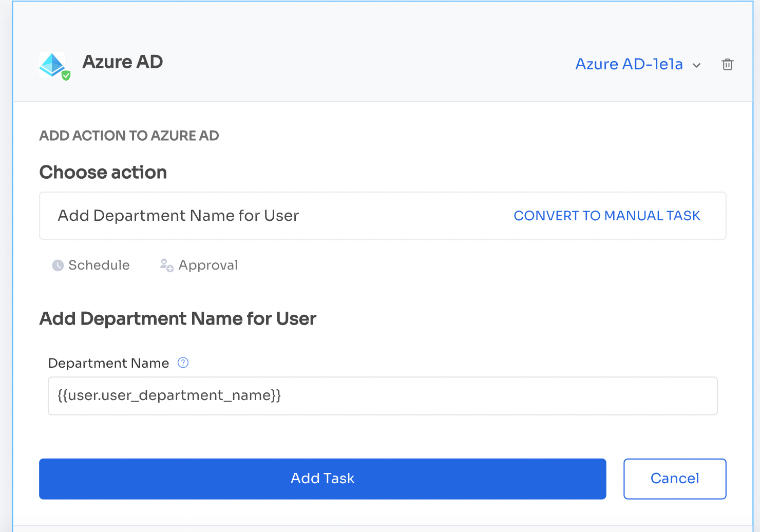Viewport: 760px width, 532px height.
Task: Click the Add Task button
Action: coord(322,479)
